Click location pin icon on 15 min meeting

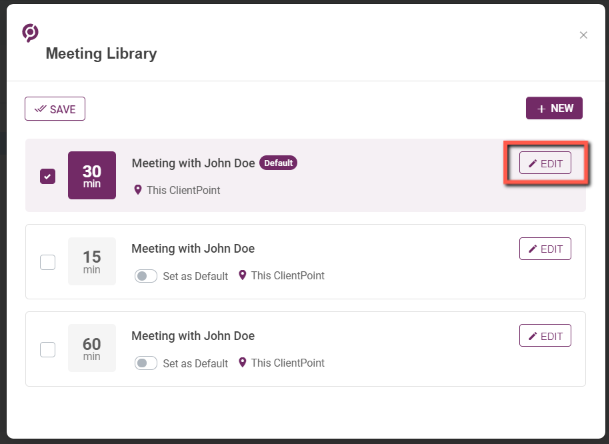tap(242, 275)
